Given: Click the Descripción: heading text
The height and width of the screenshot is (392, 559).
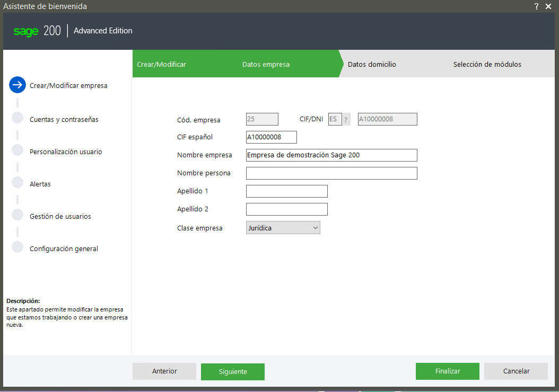Looking at the screenshot, I should tap(23, 301).
